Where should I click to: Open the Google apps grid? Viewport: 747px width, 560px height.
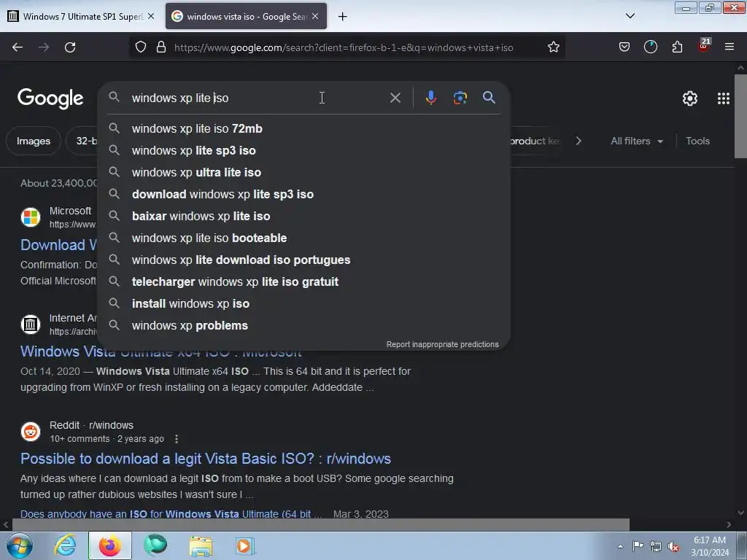click(724, 98)
